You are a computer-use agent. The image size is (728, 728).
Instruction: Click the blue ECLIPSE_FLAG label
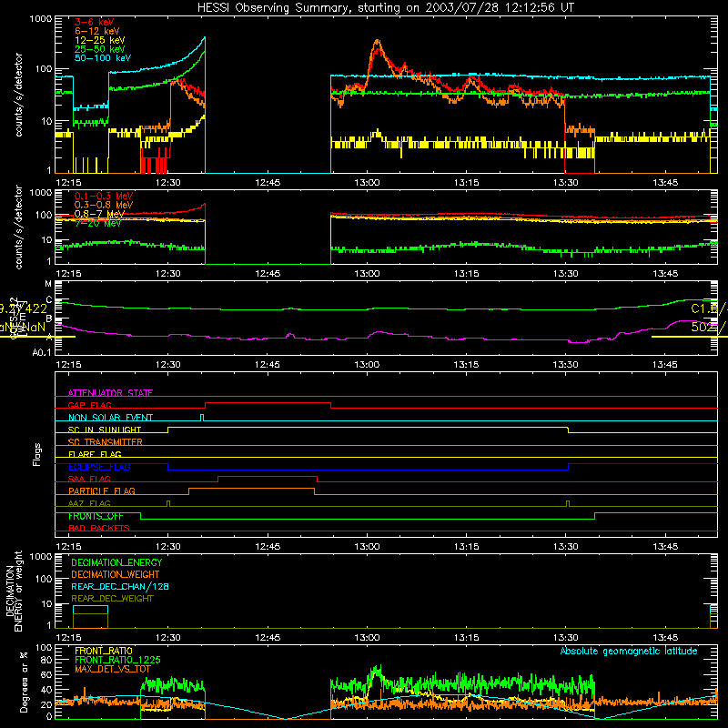[x=100, y=467]
